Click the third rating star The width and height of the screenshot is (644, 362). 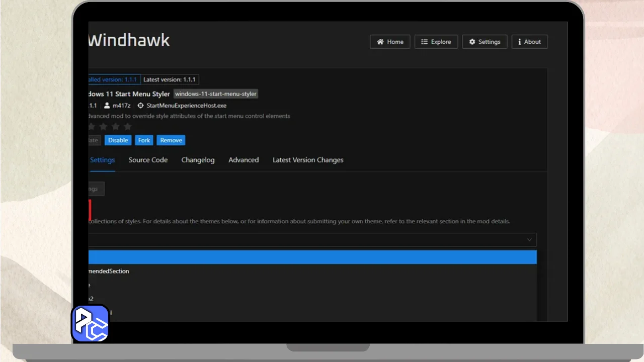coord(115,126)
